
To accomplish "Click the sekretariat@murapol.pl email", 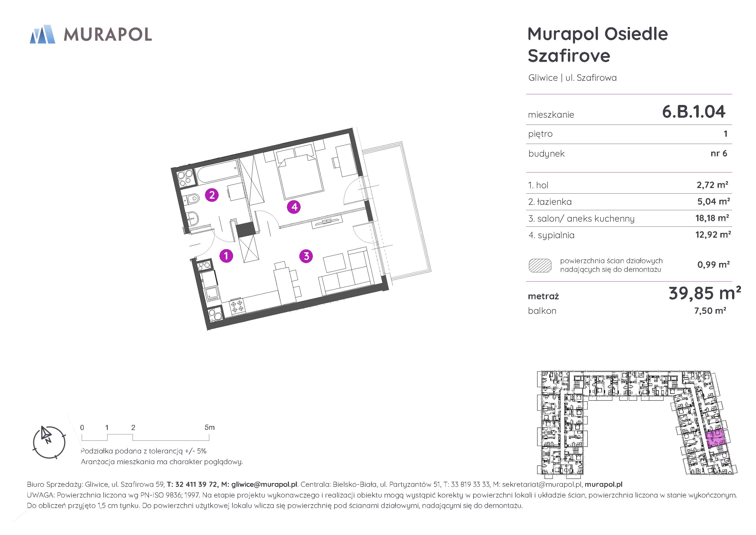I will [542, 484].
